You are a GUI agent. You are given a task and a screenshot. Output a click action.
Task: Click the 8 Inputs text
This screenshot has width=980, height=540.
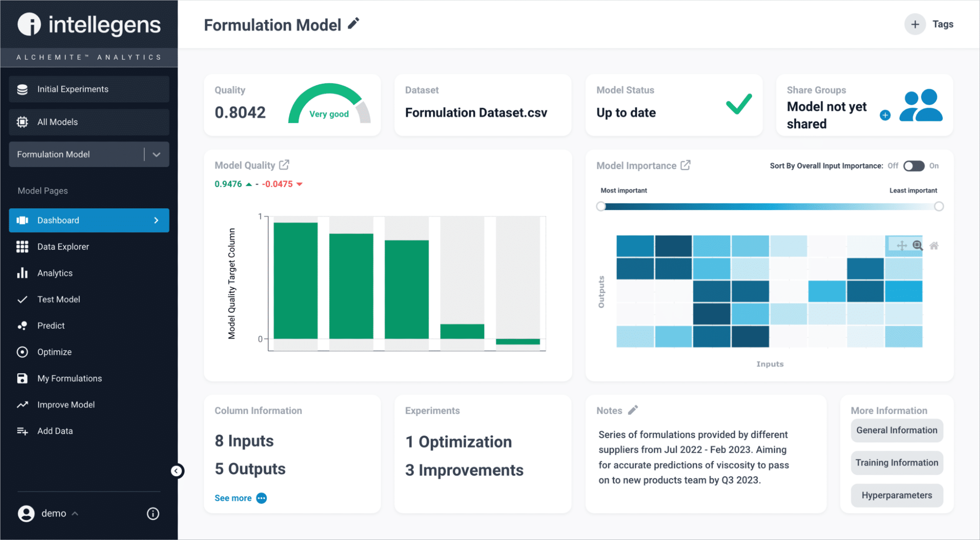(x=244, y=441)
